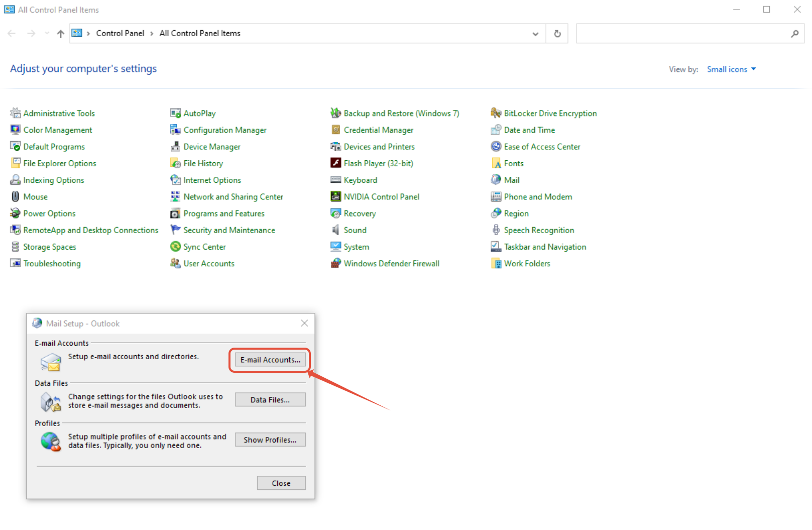Open the View by Small icons dropdown
812x530 pixels.
731,69
